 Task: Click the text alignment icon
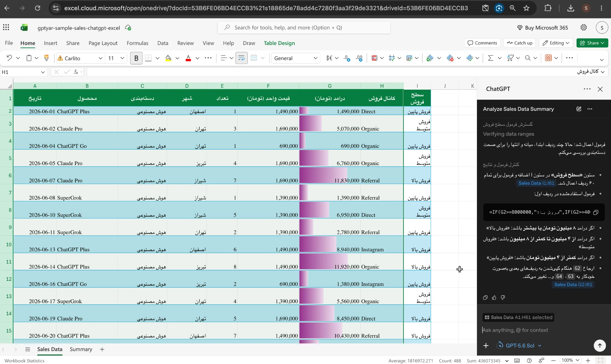[224, 58]
